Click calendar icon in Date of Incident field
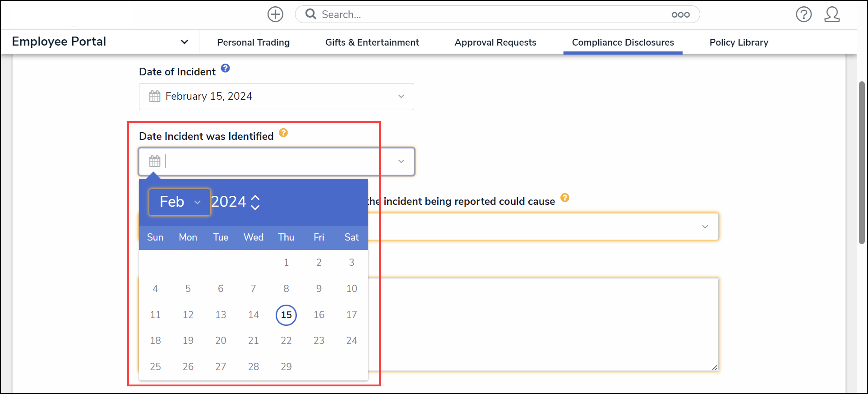The width and height of the screenshot is (868, 394). pos(155,96)
